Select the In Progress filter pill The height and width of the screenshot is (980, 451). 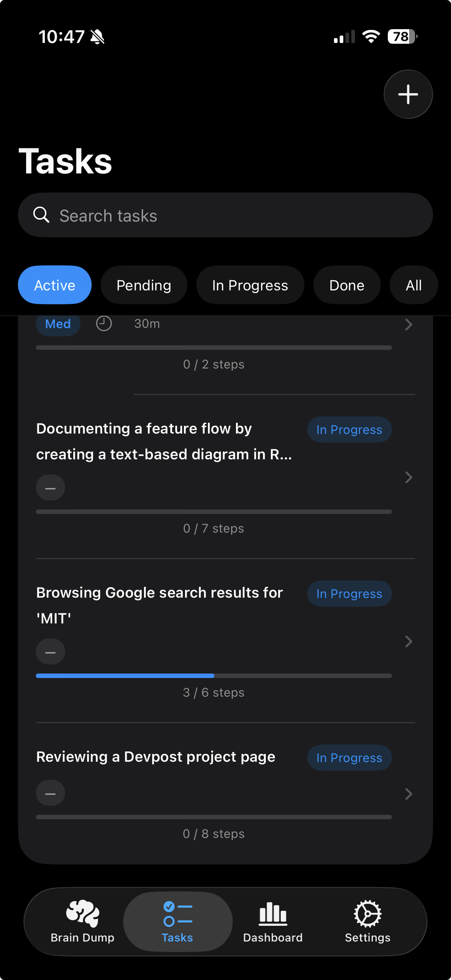[250, 285]
